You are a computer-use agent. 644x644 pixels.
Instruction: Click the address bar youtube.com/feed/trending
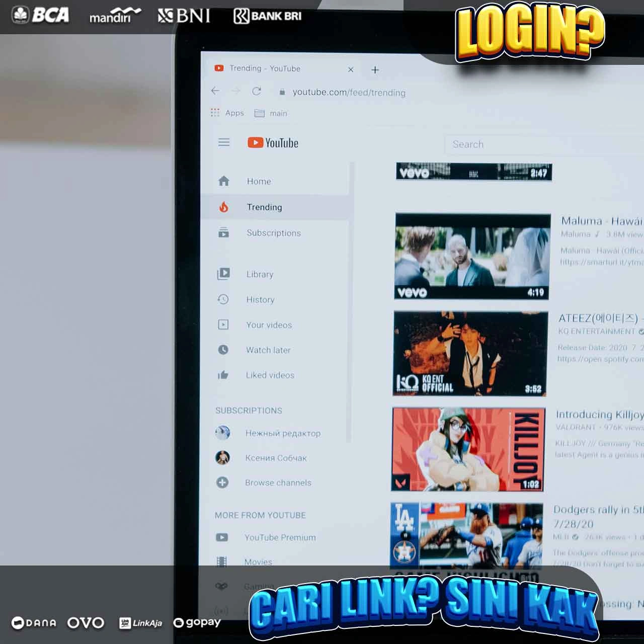point(349,93)
